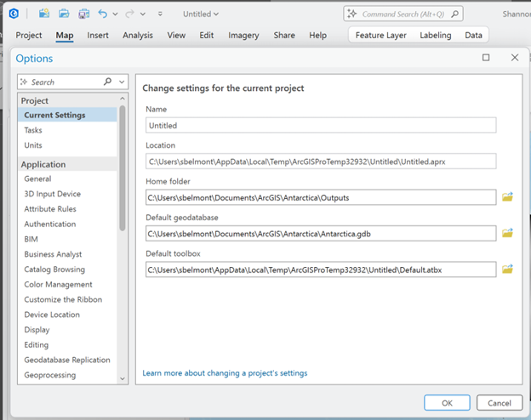Click the Options search magnifier icon
This screenshot has width=531, height=420.
[108, 82]
